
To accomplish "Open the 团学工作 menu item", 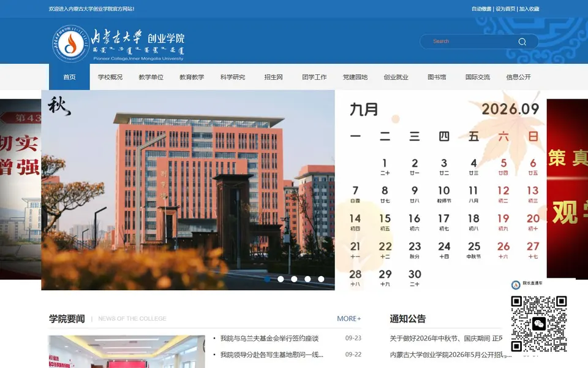I will (314, 77).
